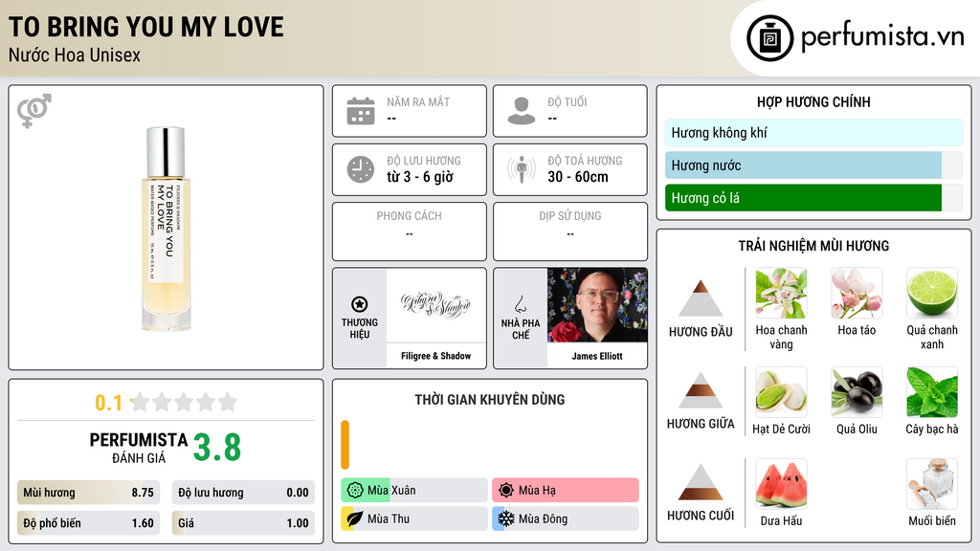This screenshot has height=551, width=980.
Task: Click the PERFUMISTA ĐÁNH GIÁ label
Action: 139,448
